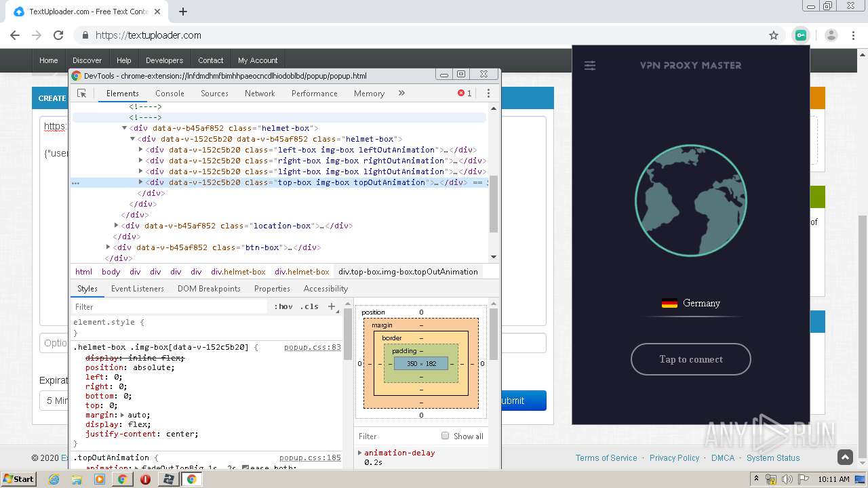Toggle the Show all checkbox in Computed pane
This screenshot has height=488, width=868.
pyautogui.click(x=446, y=436)
